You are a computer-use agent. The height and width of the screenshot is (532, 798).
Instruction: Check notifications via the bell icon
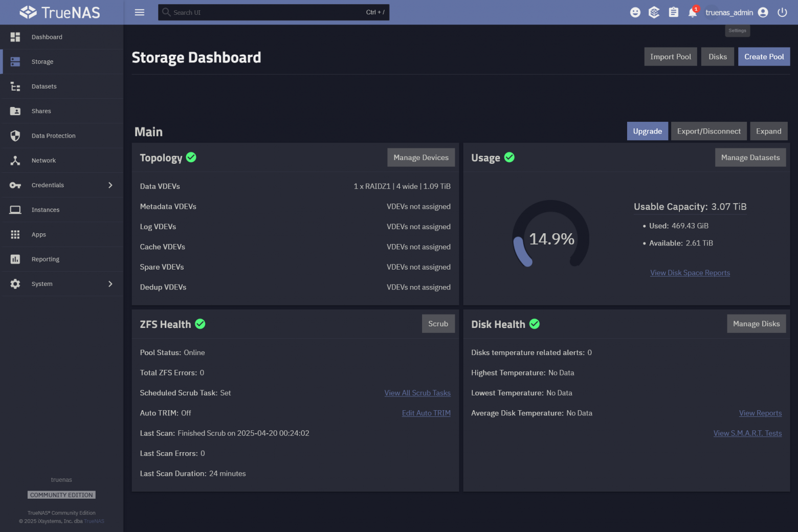(692, 12)
